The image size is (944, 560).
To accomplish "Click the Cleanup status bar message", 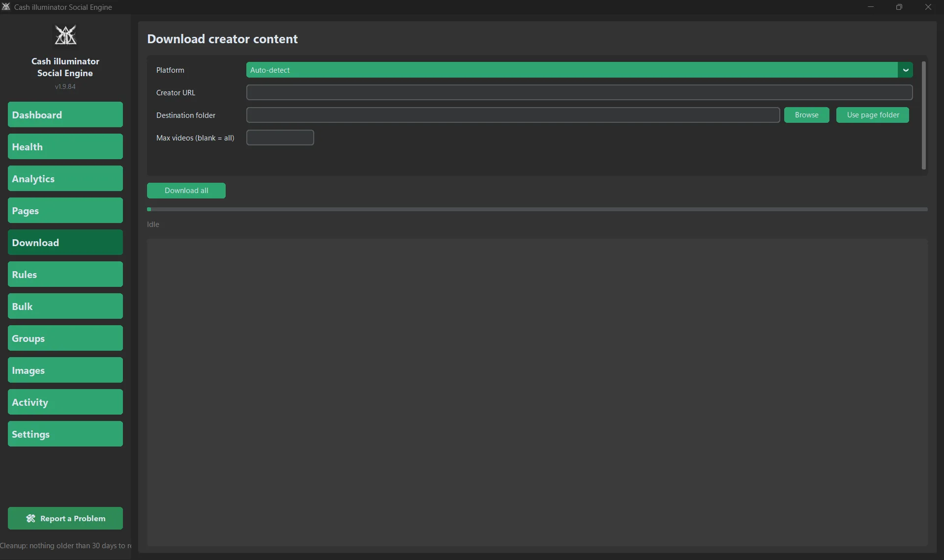I will (x=65, y=546).
